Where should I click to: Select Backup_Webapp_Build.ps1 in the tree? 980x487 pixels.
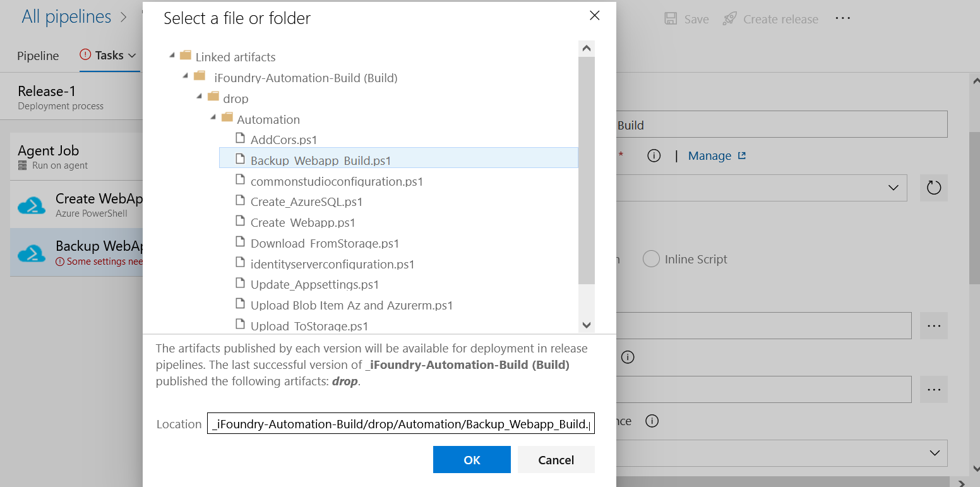tap(398, 158)
